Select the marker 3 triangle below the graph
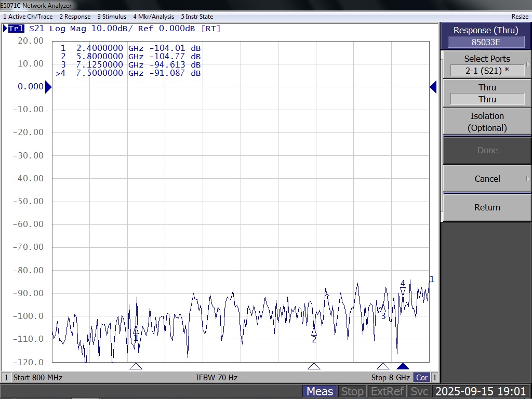The image size is (532, 399). point(383,366)
